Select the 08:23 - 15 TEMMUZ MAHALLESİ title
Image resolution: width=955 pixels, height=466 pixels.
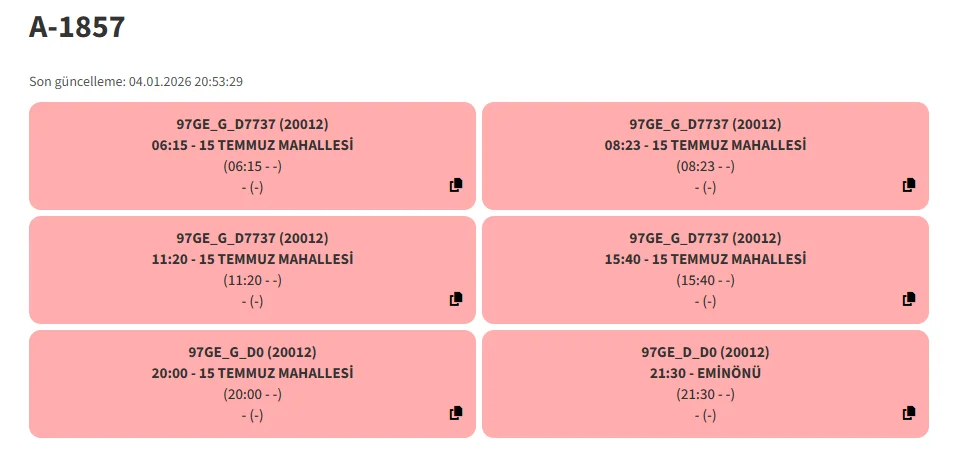[x=705, y=145]
